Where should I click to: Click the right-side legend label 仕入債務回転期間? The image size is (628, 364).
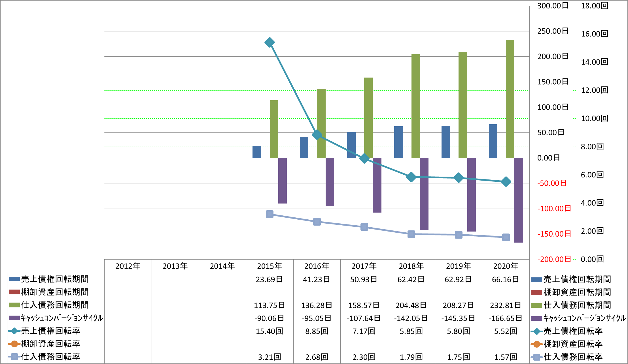pyautogui.click(x=577, y=305)
